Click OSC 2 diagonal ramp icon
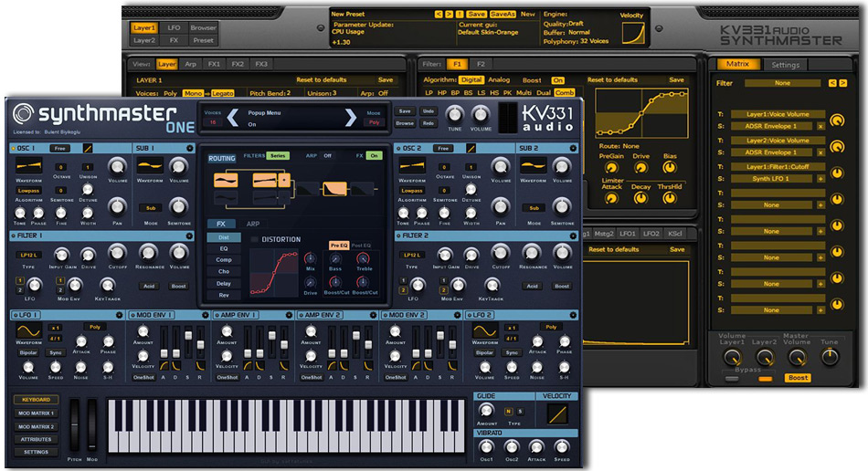Image resolution: width=868 pixels, height=471 pixels. (x=471, y=148)
